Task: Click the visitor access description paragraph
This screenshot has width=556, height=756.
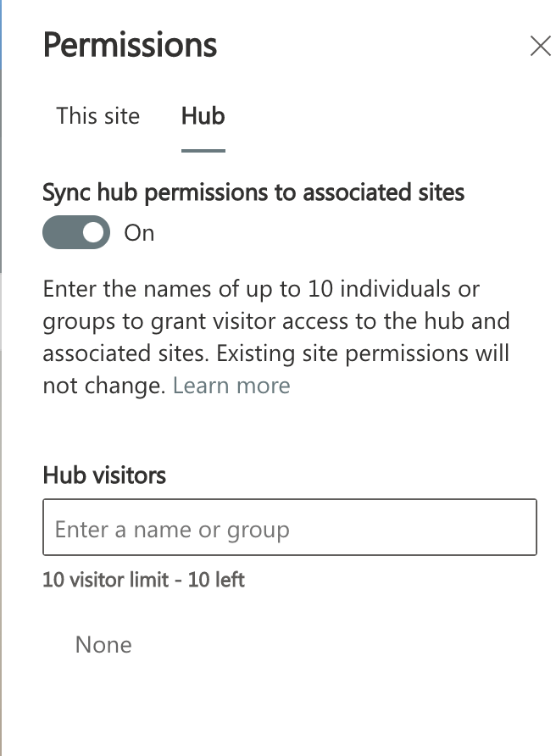Action: point(276,337)
